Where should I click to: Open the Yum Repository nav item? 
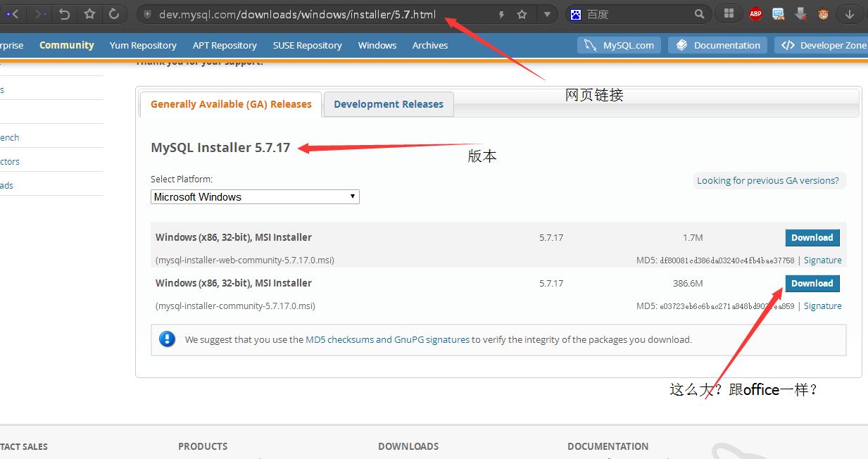tap(143, 45)
